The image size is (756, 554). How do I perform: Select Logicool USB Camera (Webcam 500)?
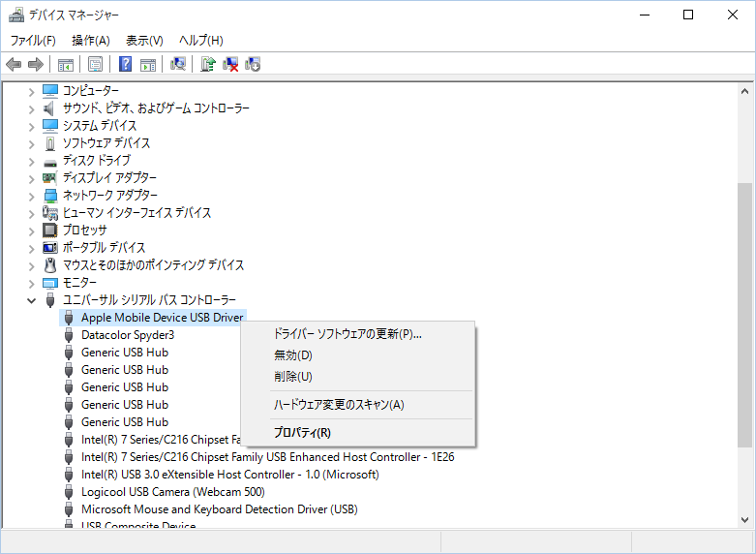174,492
